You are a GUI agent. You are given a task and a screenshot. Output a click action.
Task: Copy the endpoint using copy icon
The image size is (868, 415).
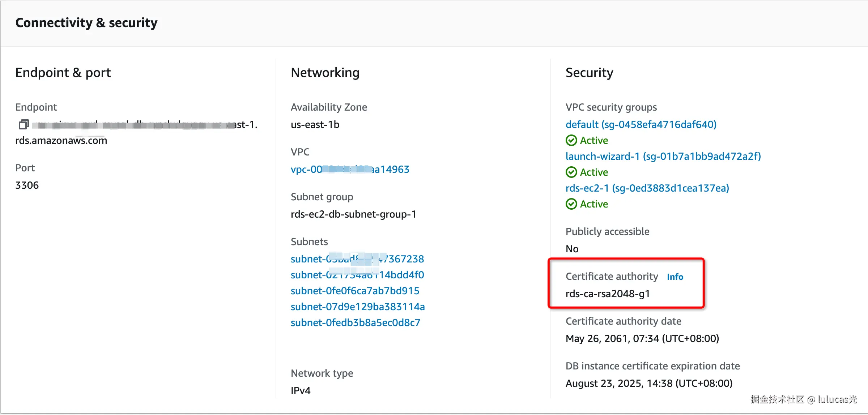coord(24,125)
